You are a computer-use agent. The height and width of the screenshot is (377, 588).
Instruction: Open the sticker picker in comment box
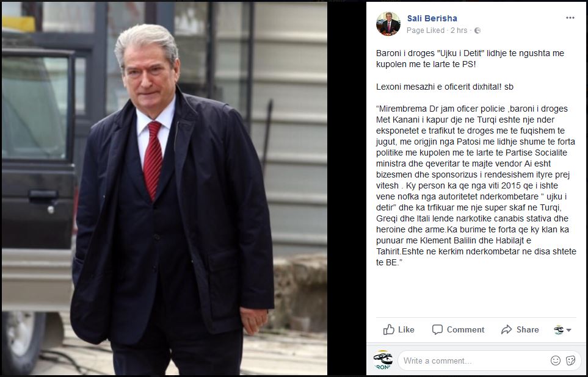[x=570, y=361]
